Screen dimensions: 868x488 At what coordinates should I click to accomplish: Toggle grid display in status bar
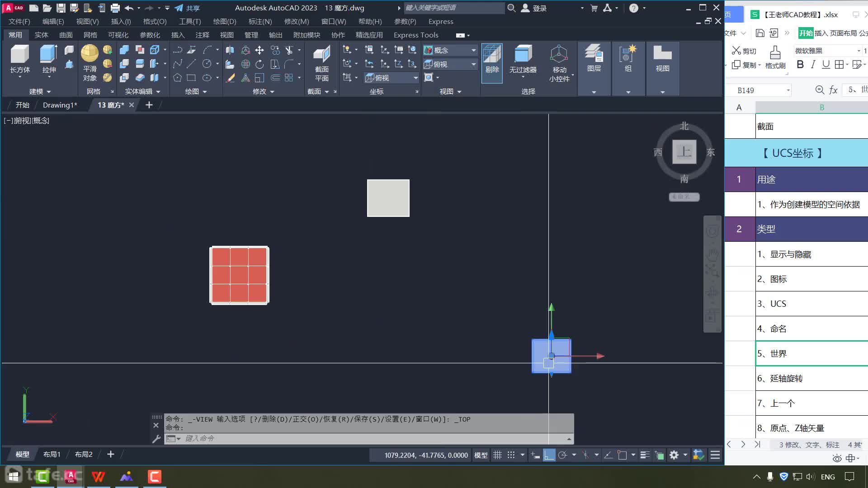497,455
